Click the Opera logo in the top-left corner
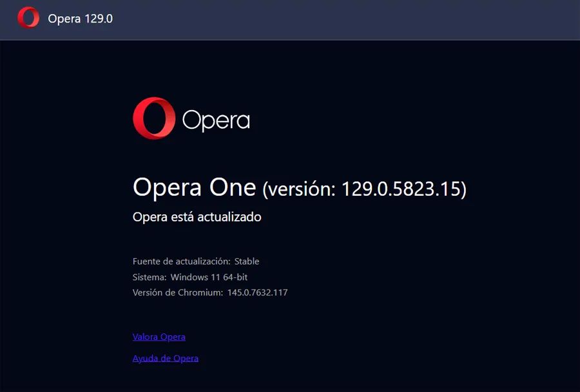Viewport: 580px width, 392px height. coord(28,19)
